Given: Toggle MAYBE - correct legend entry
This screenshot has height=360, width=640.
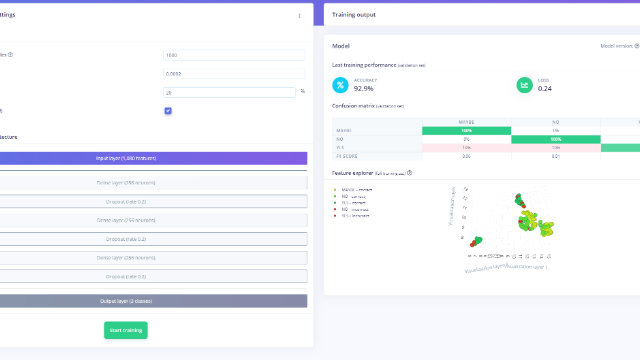Looking at the screenshot, I should [x=353, y=190].
